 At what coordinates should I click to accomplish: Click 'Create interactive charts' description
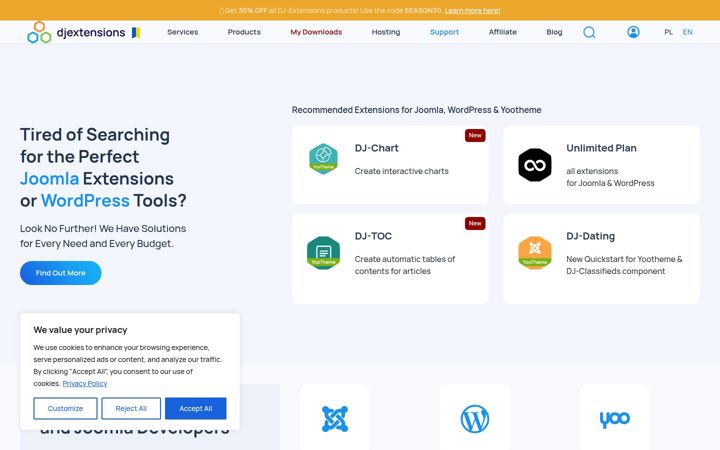pos(401,171)
